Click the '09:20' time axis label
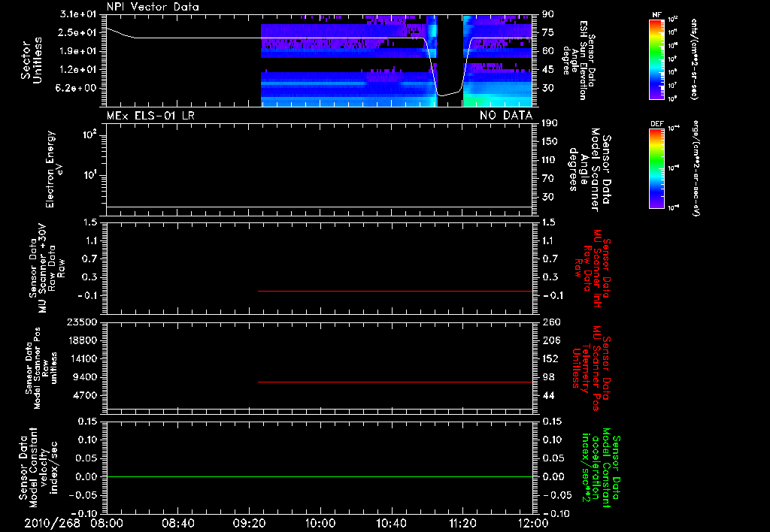770x532 pixels. tap(250, 523)
